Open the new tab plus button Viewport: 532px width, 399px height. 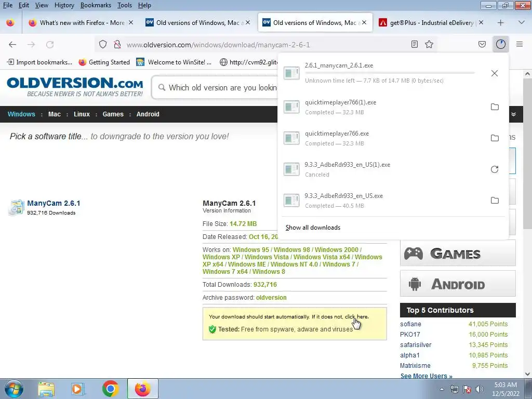[500, 23]
